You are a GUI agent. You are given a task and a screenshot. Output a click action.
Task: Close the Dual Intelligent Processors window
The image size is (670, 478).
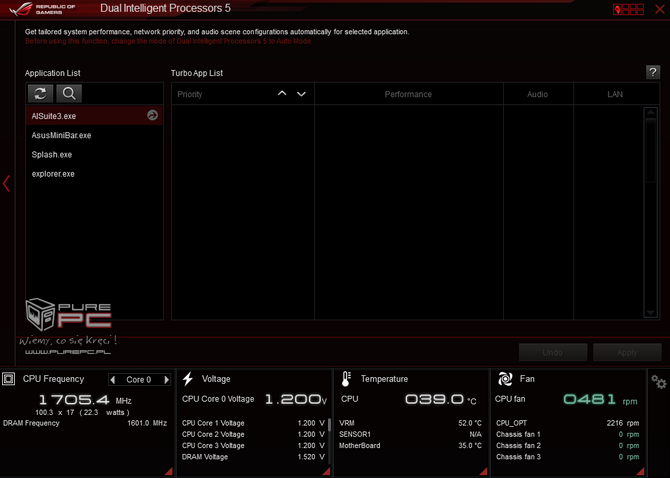[660, 9]
